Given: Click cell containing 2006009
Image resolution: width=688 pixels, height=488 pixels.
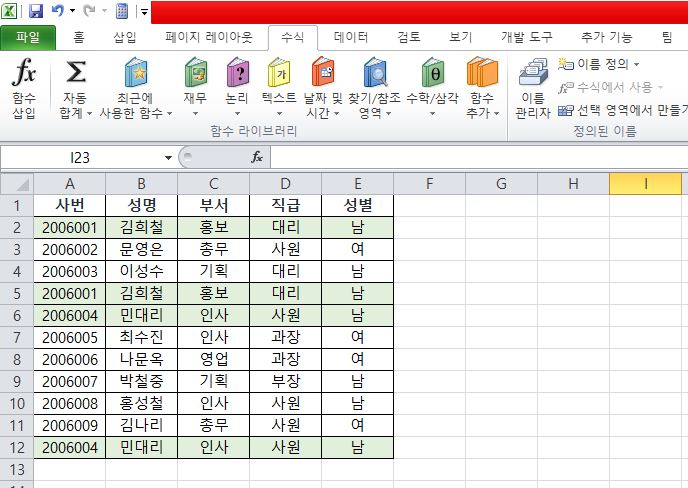Looking at the screenshot, I should [x=70, y=425].
